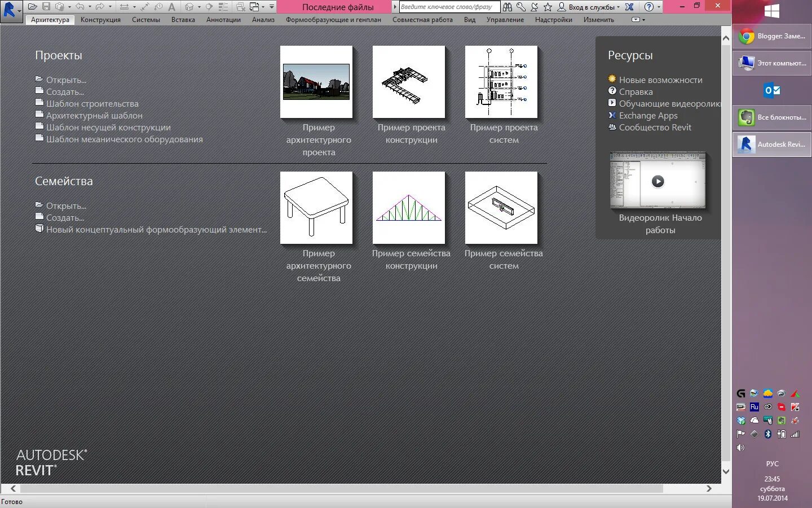Open a file using the Open icon

[32, 6]
